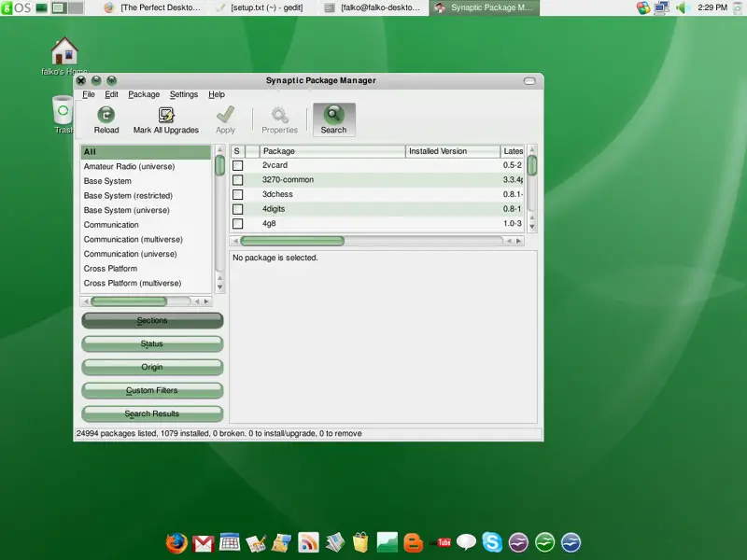747x560 pixels.
Task: Click the Origin filter button
Action: 152,367
